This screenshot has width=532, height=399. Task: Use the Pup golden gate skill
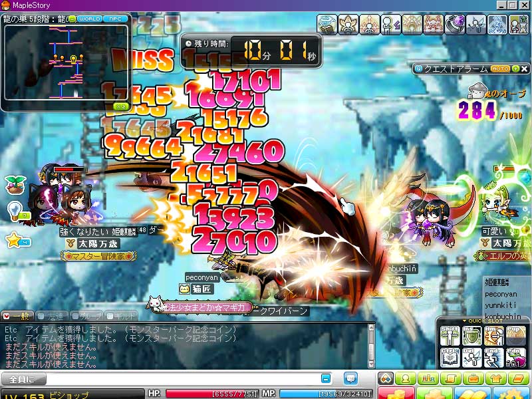pyautogui.click(x=516, y=336)
